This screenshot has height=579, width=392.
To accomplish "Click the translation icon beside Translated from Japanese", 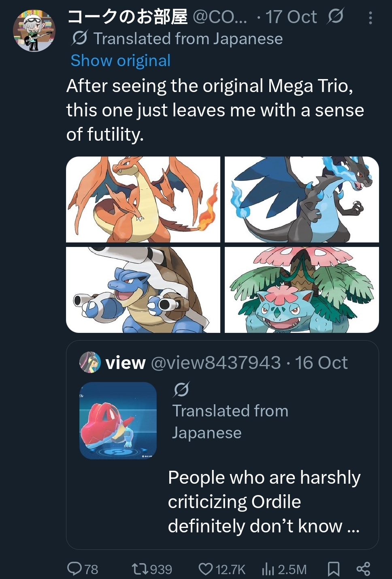I will click(79, 39).
